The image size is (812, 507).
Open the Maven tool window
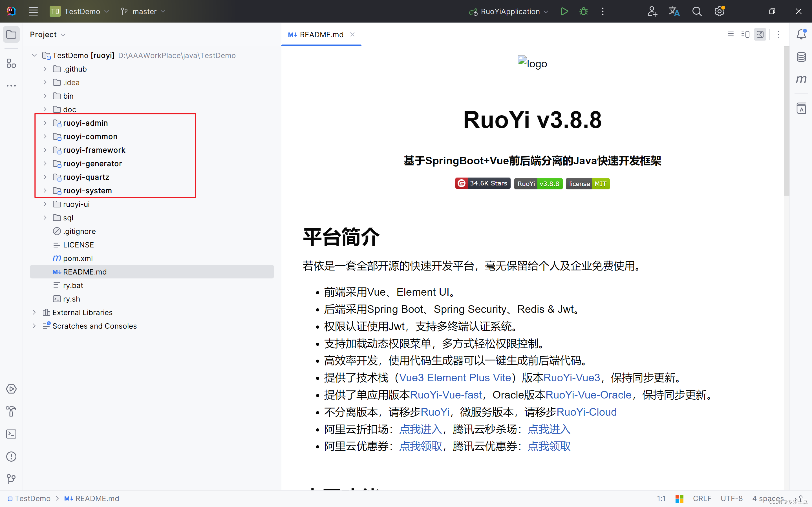tap(802, 79)
